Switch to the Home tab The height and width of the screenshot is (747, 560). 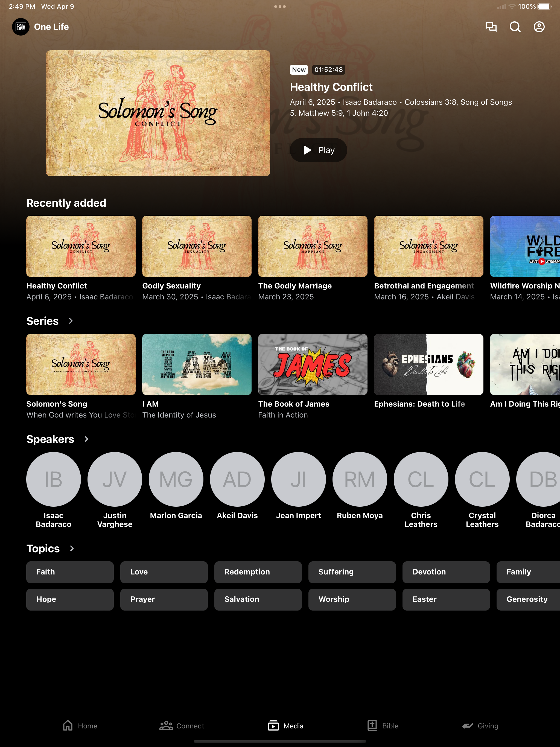[80, 725]
